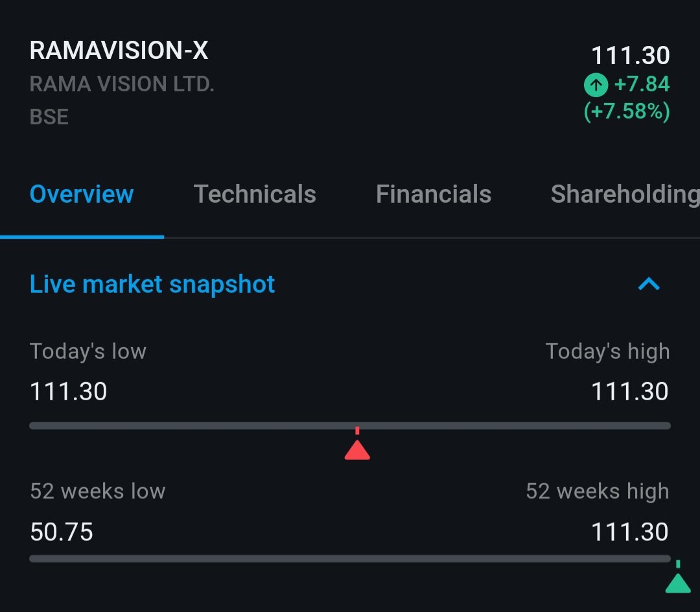Viewport: 700px width, 612px height.
Task: Click the Today's low label
Action: click(88, 352)
